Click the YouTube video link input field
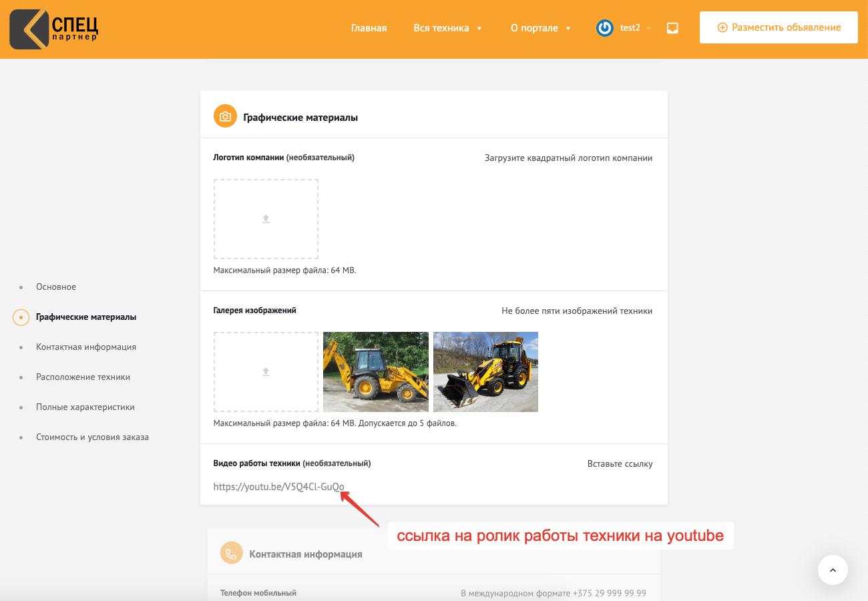Viewport: 868px width, 601px height. (x=401, y=487)
